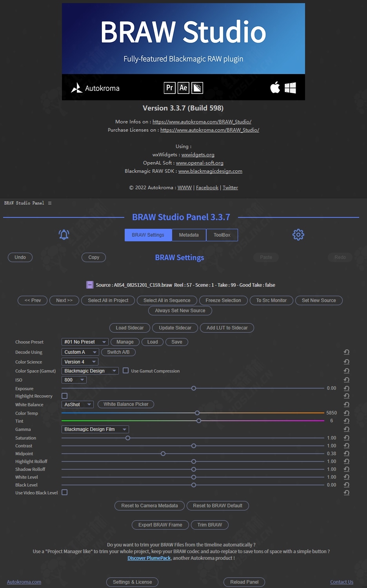This screenshot has width=367, height=588.
Task: Open the Choose Preset dropdown
Action: pos(85,342)
